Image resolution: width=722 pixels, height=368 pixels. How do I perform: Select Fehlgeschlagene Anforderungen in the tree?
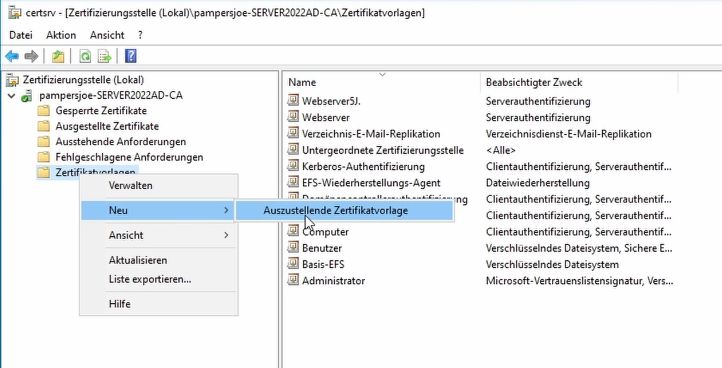pos(129,157)
